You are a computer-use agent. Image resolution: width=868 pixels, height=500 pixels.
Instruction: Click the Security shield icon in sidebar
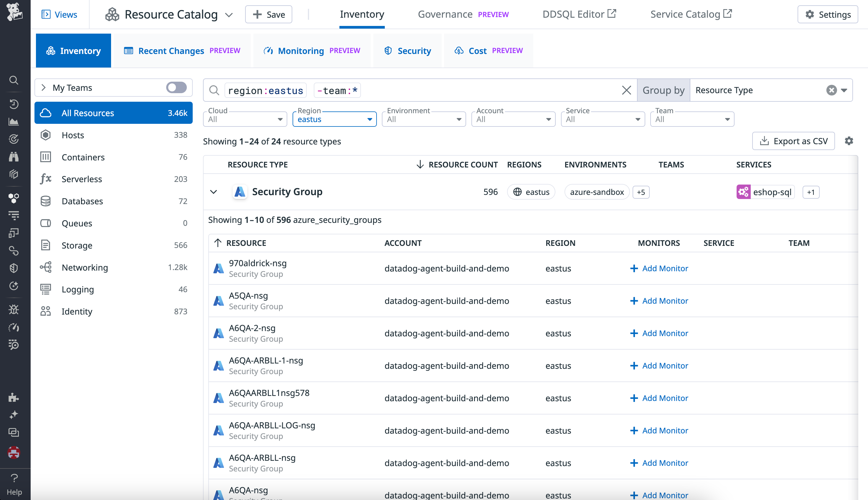(14, 268)
